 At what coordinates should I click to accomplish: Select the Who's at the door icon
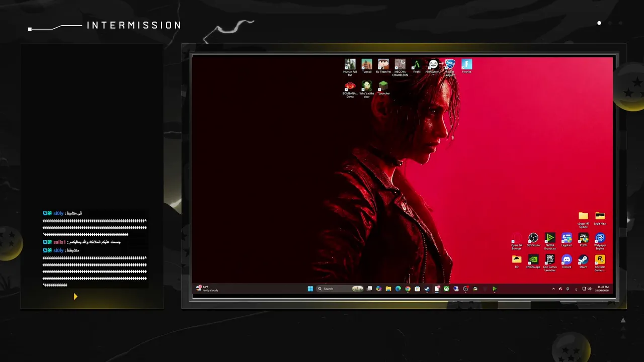367,89
